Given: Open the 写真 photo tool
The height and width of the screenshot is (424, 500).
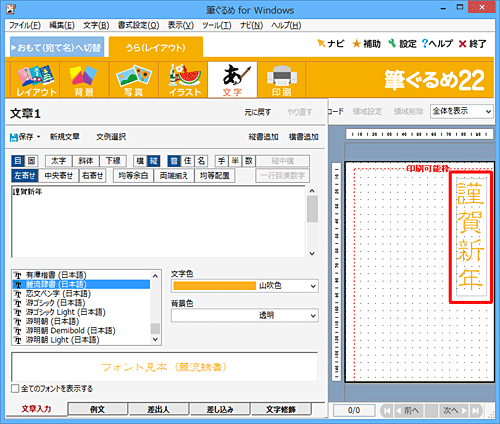Looking at the screenshot, I should coord(133,80).
